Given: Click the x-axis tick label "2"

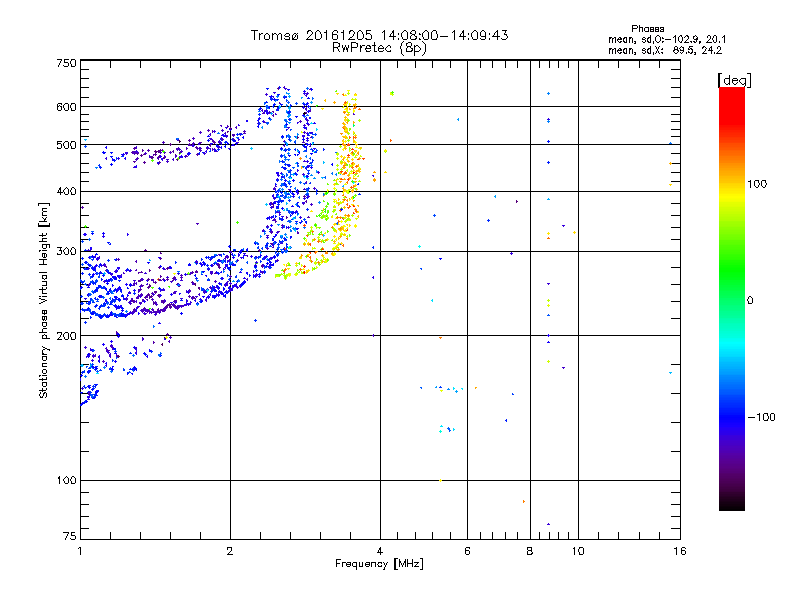Looking at the screenshot, I should [230, 551].
